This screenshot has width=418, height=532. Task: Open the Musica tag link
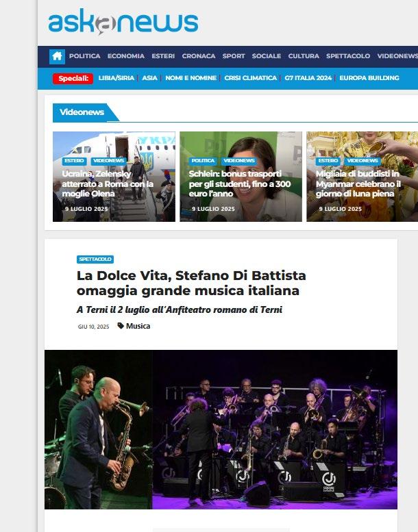point(138,326)
